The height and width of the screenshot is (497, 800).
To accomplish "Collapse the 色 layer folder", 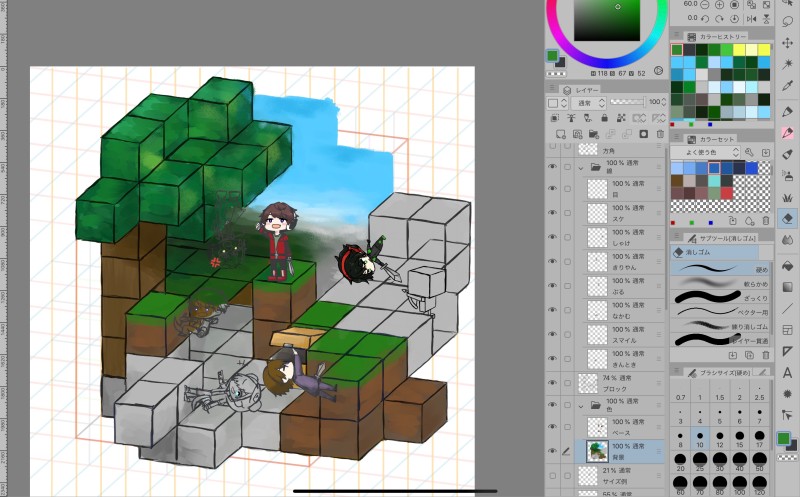I will [581, 406].
